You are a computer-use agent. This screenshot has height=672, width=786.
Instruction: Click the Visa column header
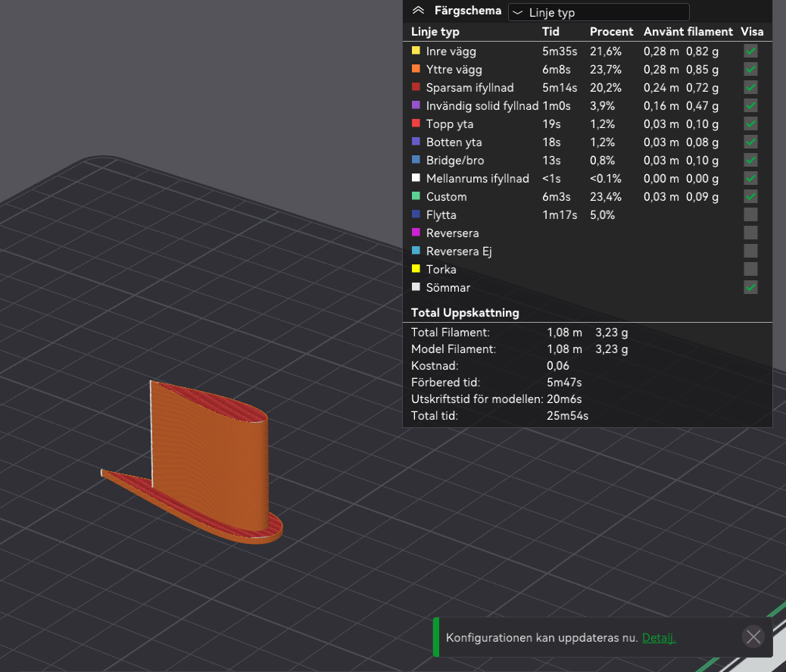[752, 32]
